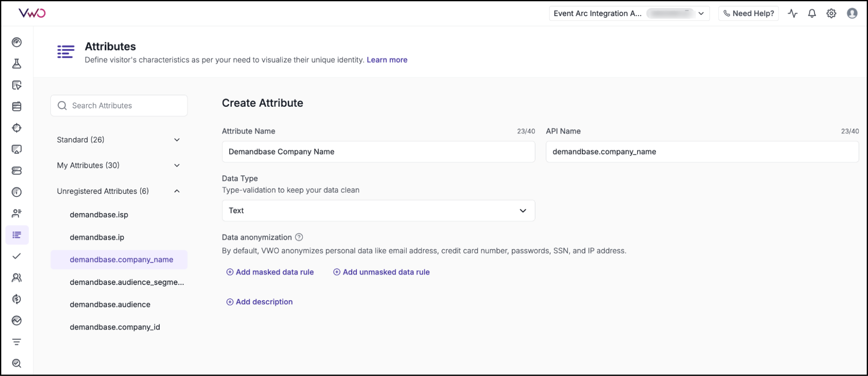This screenshot has height=376, width=868.
Task: Click Add unmasked data rule
Action: coord(381,272)
